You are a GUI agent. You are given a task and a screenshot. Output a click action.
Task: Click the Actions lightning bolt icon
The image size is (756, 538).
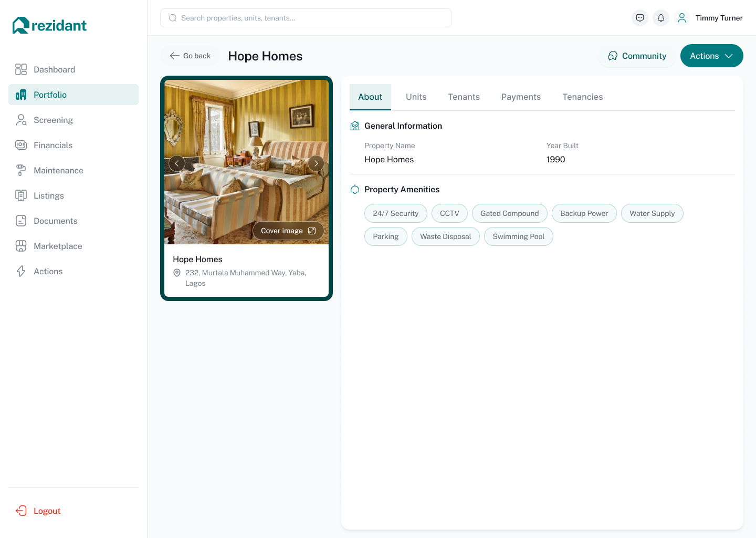tap(21, 271)
